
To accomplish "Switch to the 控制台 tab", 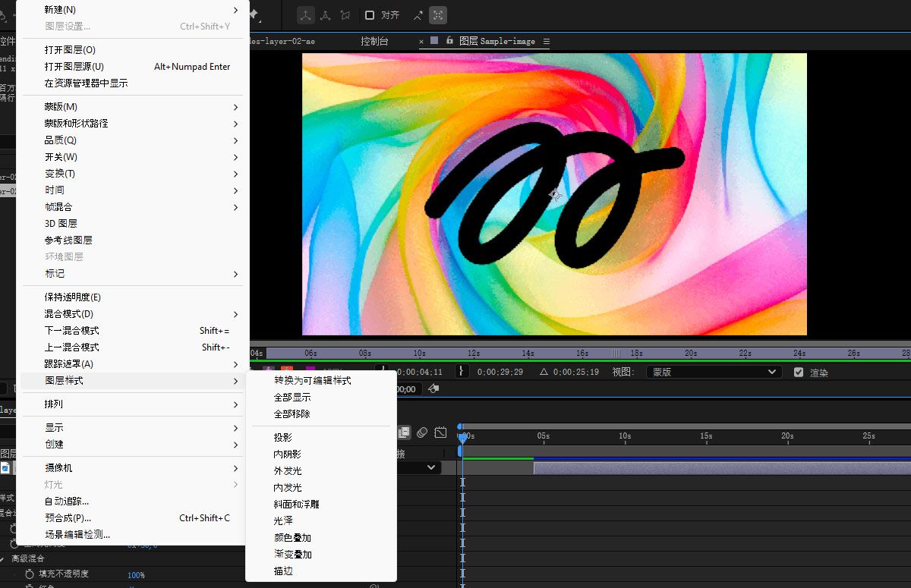I will [x=374, y=41].
